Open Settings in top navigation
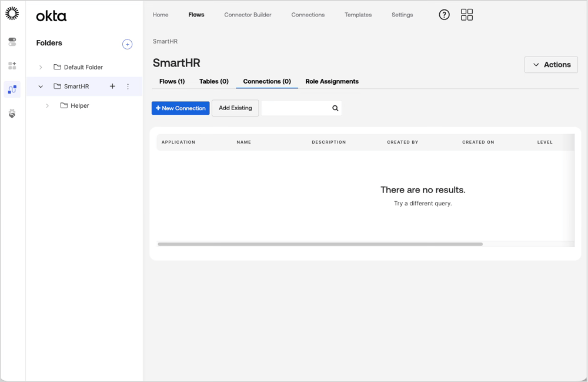The height and width of the screenshot is (382, 588). (x=402, y=15)
